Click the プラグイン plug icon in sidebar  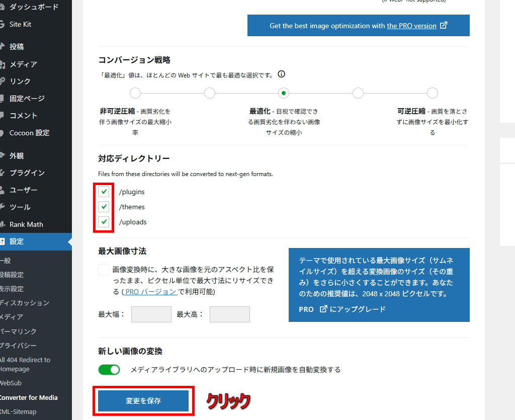(2, 173)
